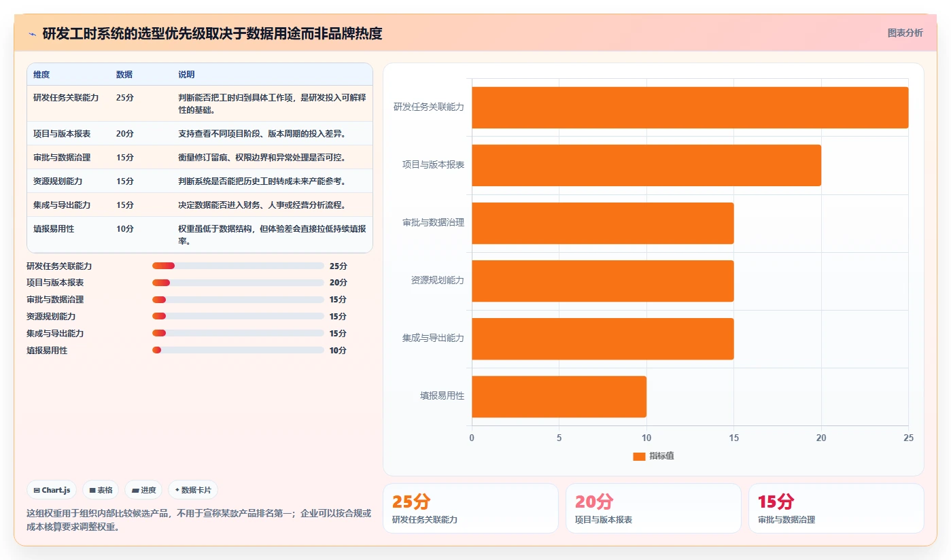
Task: Click the x-axis tick value 25
Action: click(908, 438)
